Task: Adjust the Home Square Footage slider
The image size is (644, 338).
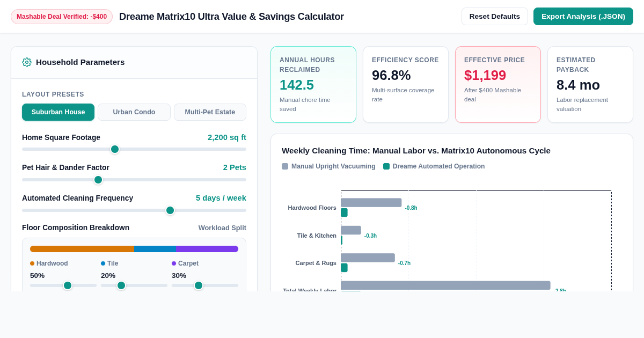Action: 134,149
